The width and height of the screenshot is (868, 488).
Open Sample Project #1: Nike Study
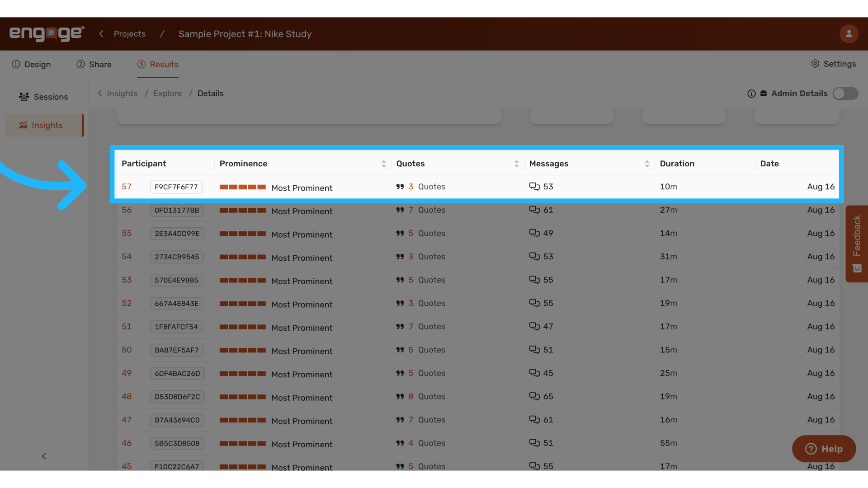(245, 34)
